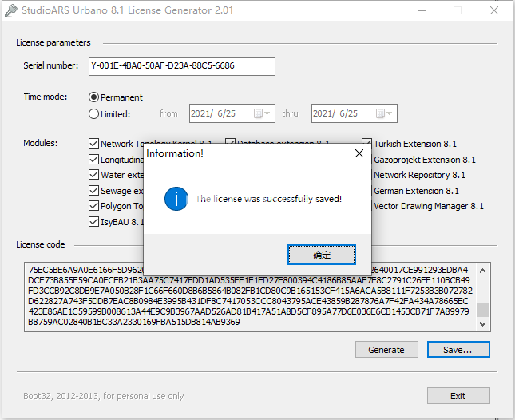Open the 'thru' date calendar dropdown
The height and width of the screenshot is (420, 515).
click(384, 113)
